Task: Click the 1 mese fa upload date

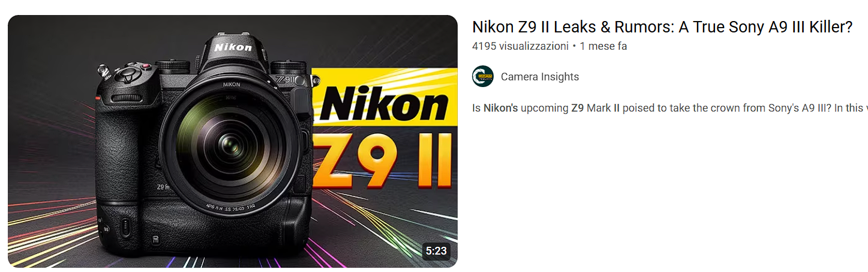Action: pyautogui.click(x=603, y=46)
